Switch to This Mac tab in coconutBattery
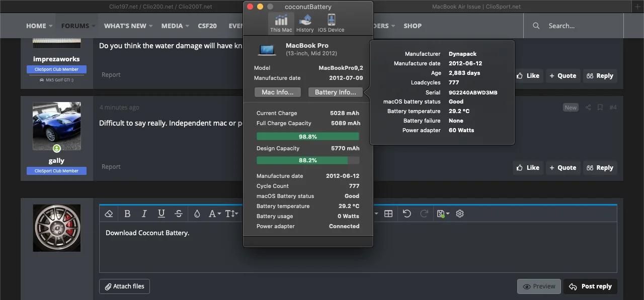 [x=281, y=23]
